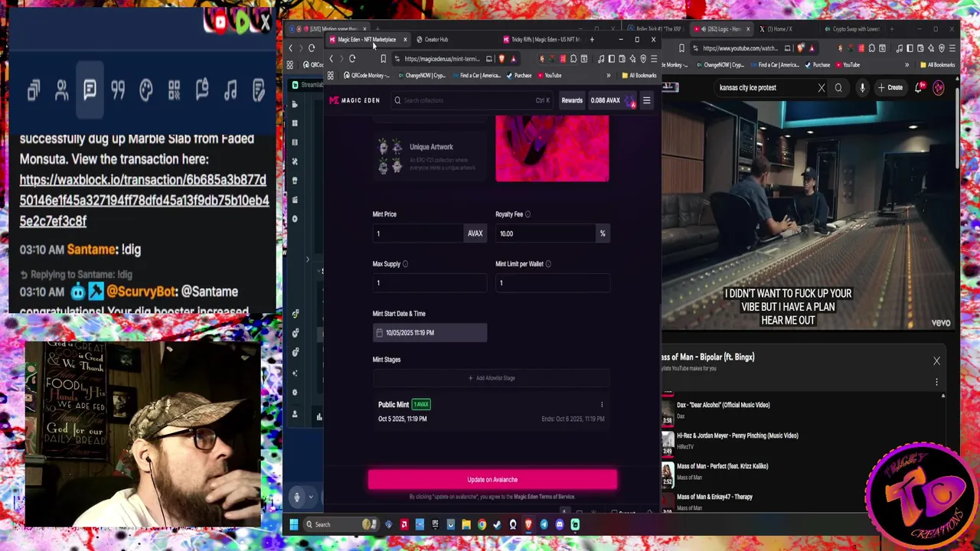Open Chrome from the taskbar

482,525
